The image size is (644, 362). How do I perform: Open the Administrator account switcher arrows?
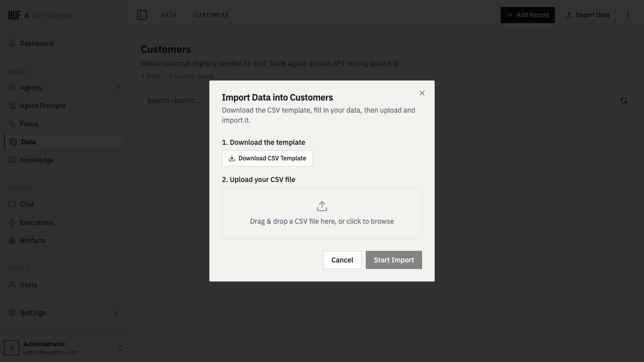(x=120, y=348)
